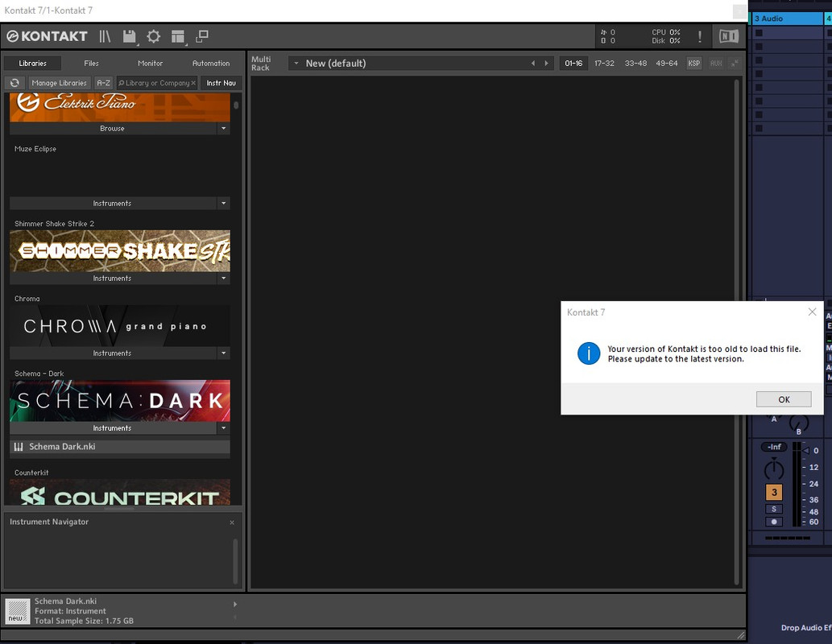Toggle the library browser icon
The image size is (832, 644).
[x=105, y=36]
